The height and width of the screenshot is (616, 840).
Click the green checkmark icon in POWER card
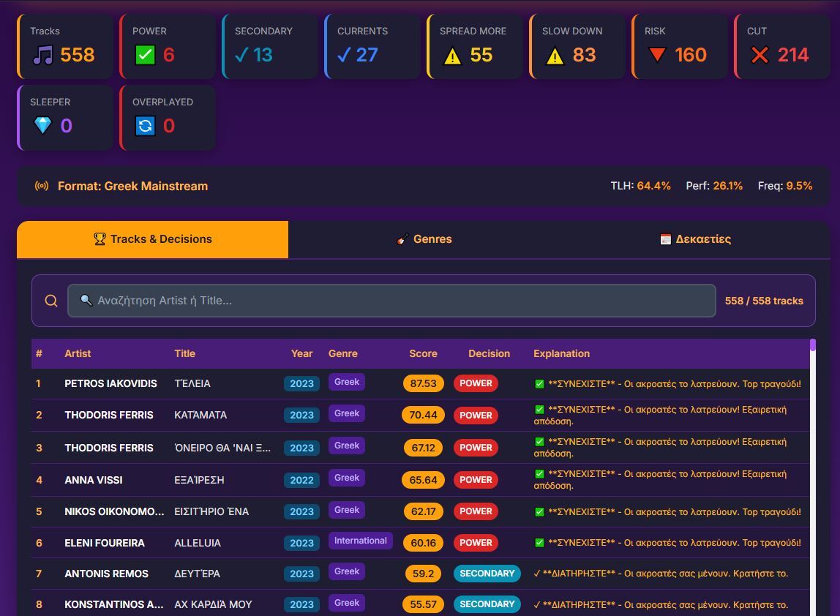tap(145, 56)
